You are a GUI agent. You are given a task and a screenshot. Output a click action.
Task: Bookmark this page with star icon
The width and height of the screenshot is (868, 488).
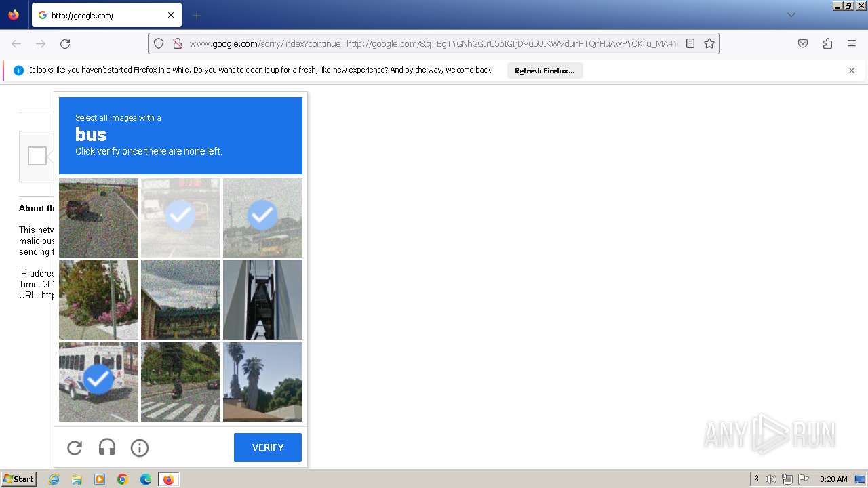click(x=709, y=43)
